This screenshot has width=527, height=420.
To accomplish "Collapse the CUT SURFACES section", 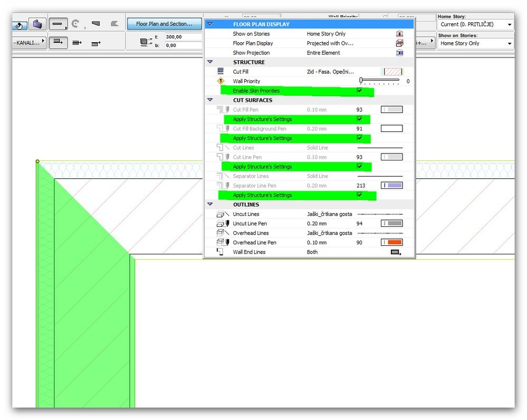I will click(x=210, y=100).
